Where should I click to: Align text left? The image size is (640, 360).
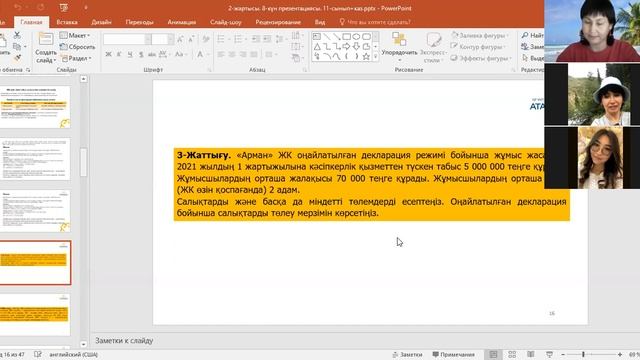coord(221,54)
